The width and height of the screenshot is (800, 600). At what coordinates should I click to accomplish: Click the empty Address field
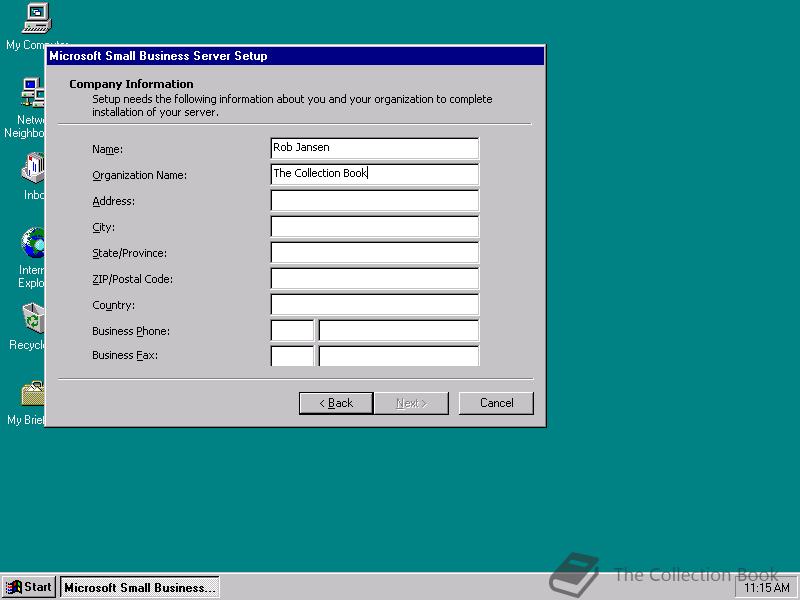pos(374,200)
